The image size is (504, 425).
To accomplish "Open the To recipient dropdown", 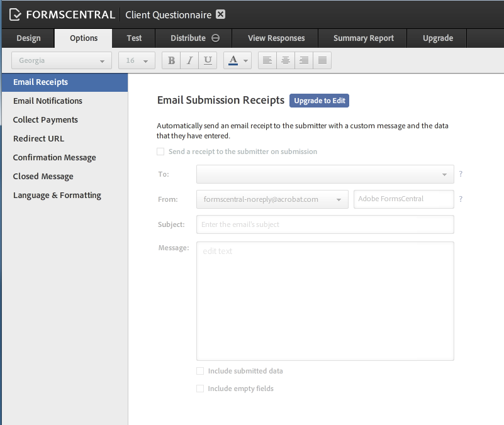I will point(325,174).
